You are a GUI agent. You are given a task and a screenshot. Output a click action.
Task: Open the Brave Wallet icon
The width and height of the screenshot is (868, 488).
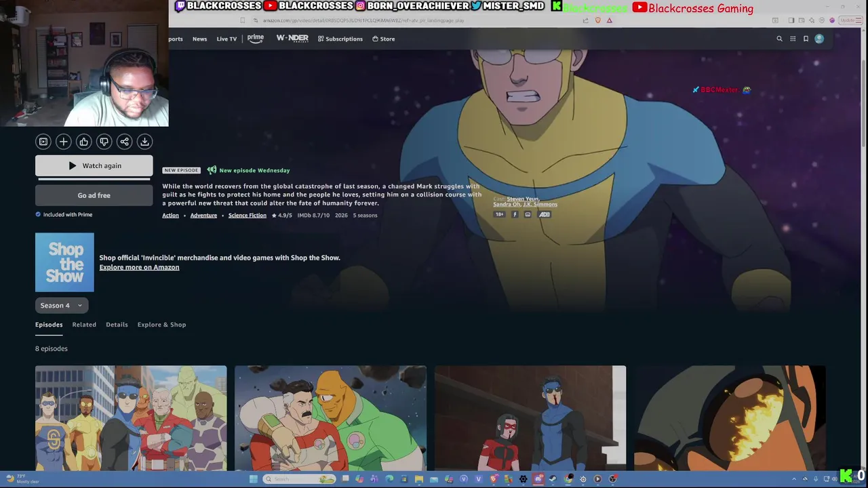tap(802, 20)
